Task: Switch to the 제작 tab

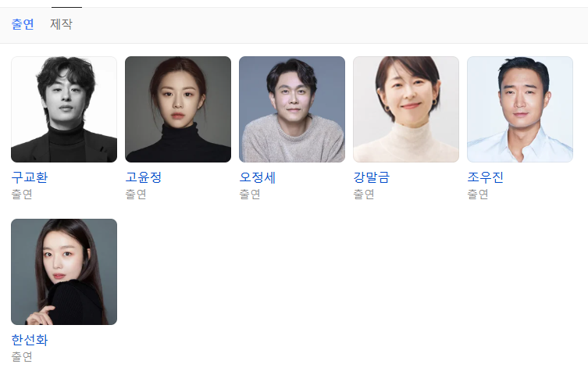Action: [61, 24]
